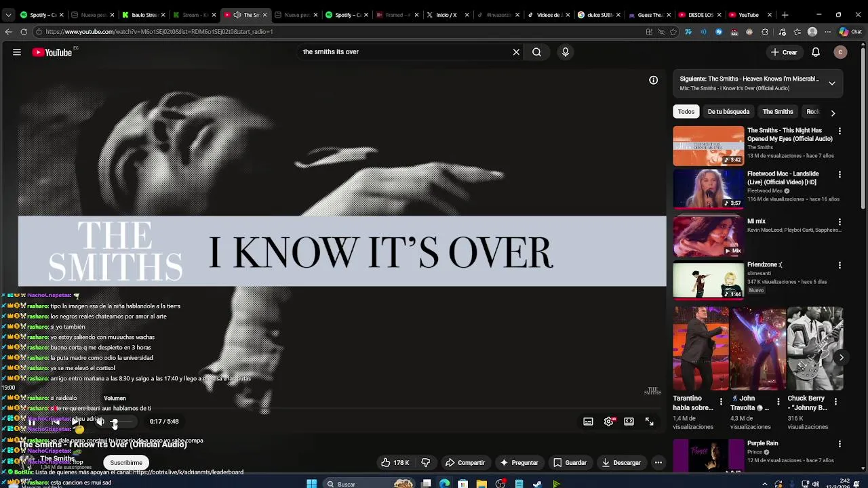The height and width of the screenshot is (488, 868).
Task: Show more filter chips with right arrow
Action: (x=833, y=113)
